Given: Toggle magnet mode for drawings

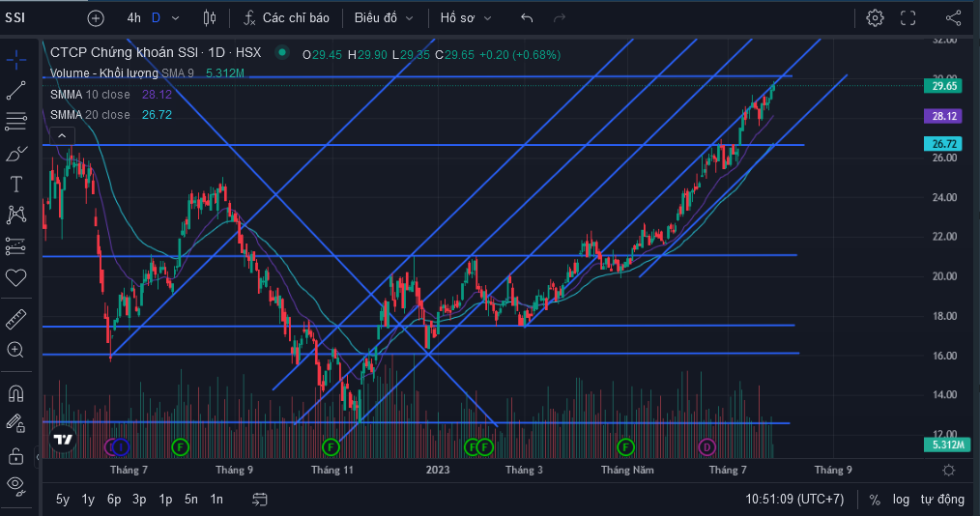Looking at the screenshot, I should click(15, 393).
